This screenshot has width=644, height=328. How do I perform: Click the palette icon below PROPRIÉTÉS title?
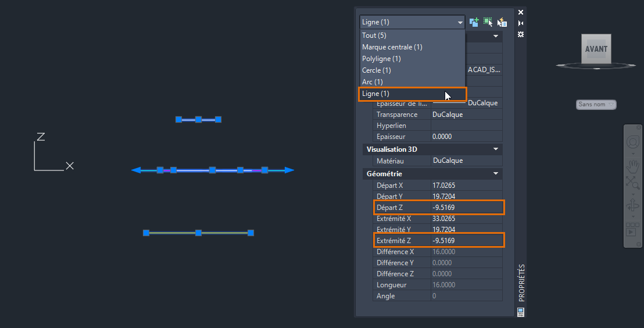click(521, 312)
